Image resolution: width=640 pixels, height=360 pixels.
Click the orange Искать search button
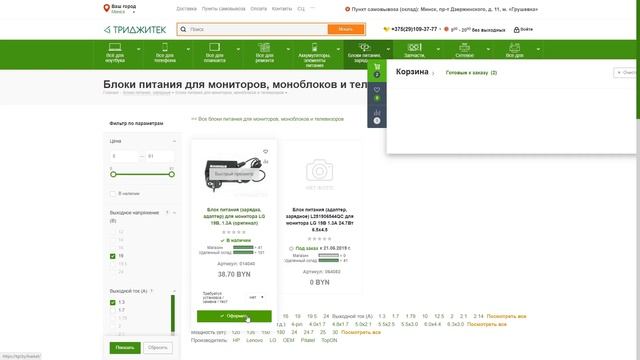[x=346, y=29]
